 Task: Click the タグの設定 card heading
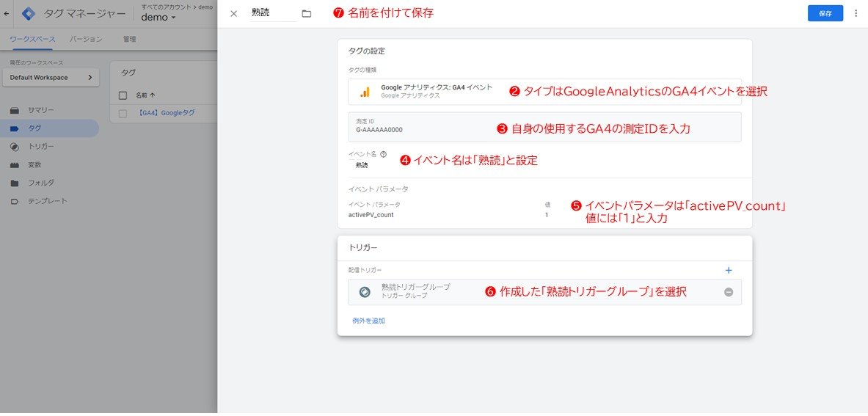[366, 51]
